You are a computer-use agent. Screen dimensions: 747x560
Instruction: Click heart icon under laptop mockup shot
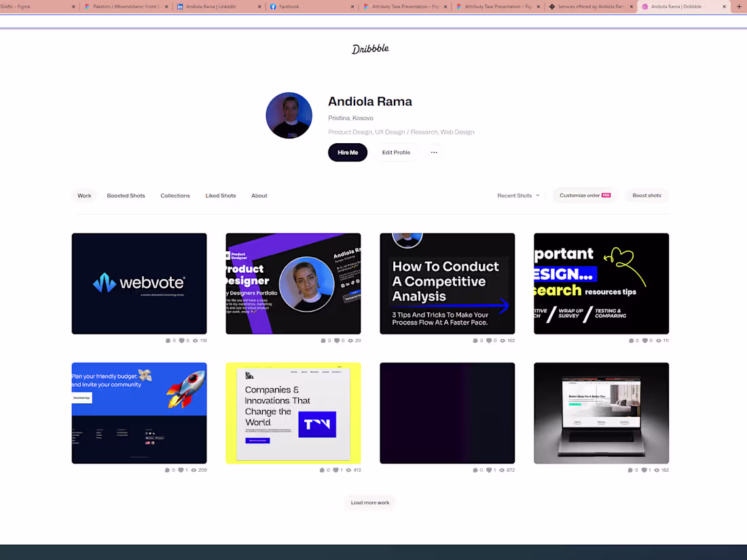(644, 470)
